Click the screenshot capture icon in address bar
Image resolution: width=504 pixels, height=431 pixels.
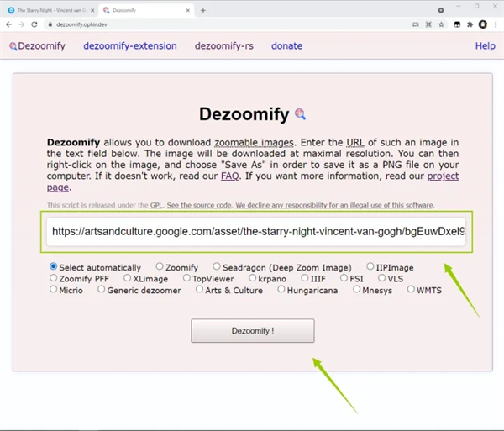(428, 24)
